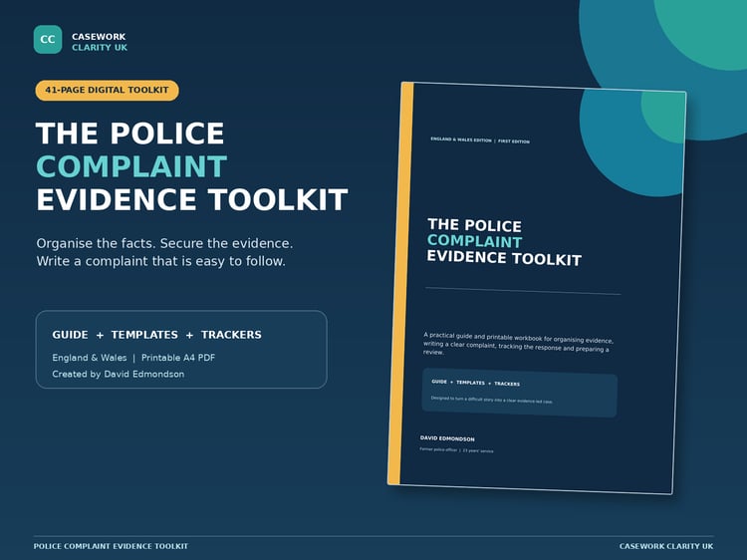
Task: Click the Guide + Templates + Trackers heading
Action: (x=156, y=335)
